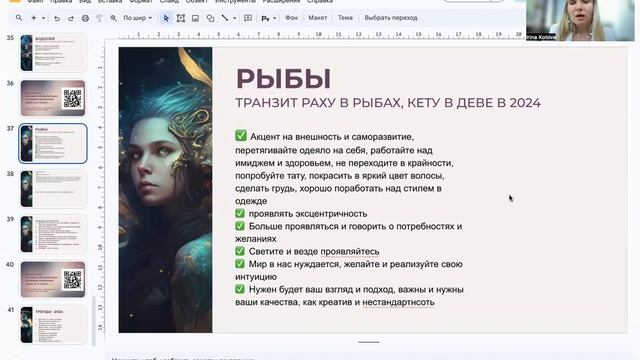This screenshot has height=360, width=640.
Task: Open the "Расширения" menu
Action: 281,2
